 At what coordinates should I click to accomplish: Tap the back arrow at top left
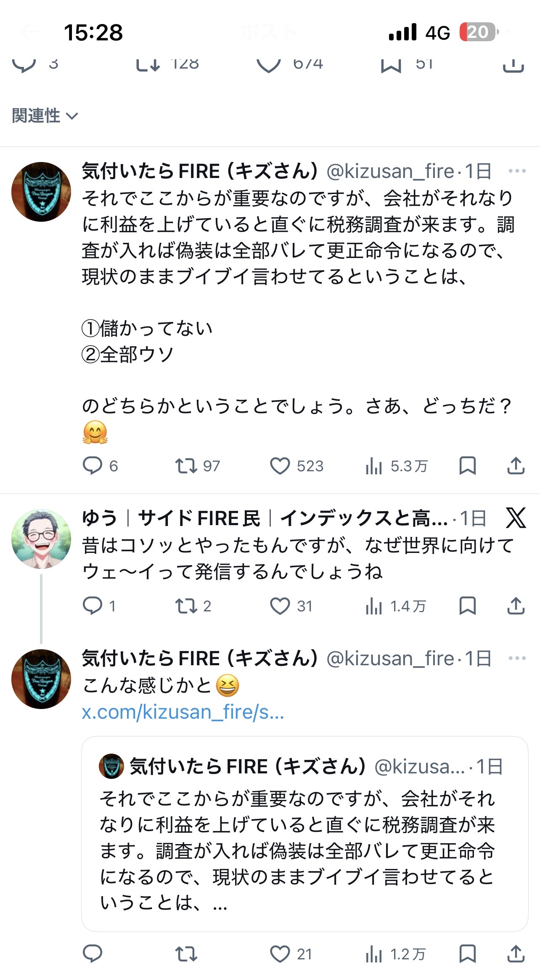(x=30, y=32)
